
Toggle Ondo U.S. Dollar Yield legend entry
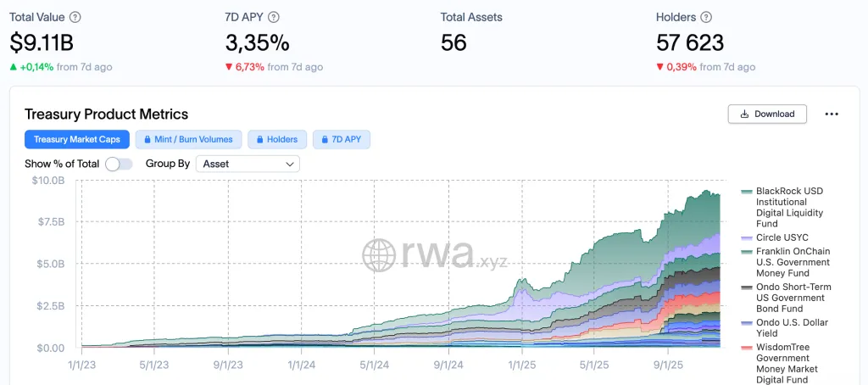pyautogui.click(x=792, y=327)
